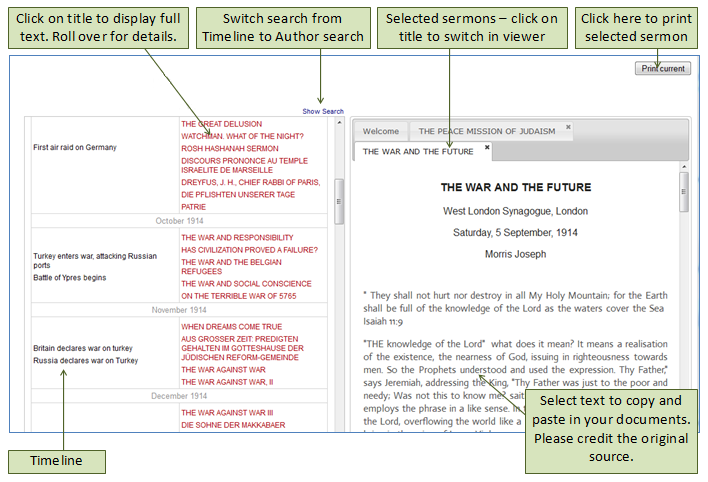Select First air raid on Germany event
The width and height of the screenshot is (708, 482).
pyautogui.click(x=75, y=147)
